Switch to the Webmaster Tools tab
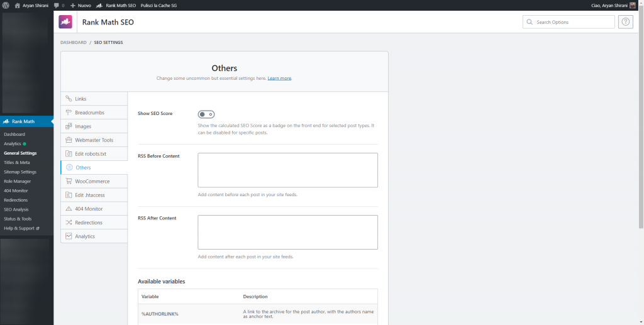The width and height of the screenshot is (644, 325). tap(94, 140)
